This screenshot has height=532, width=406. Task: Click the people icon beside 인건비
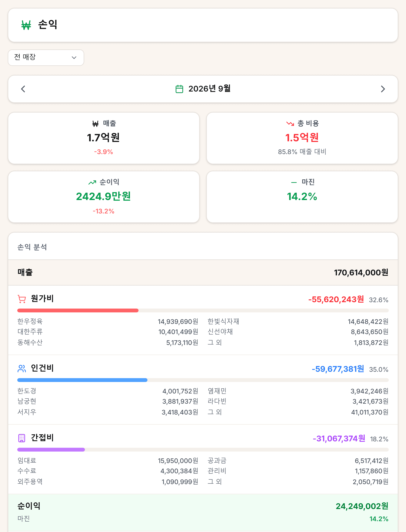point(22,369)
